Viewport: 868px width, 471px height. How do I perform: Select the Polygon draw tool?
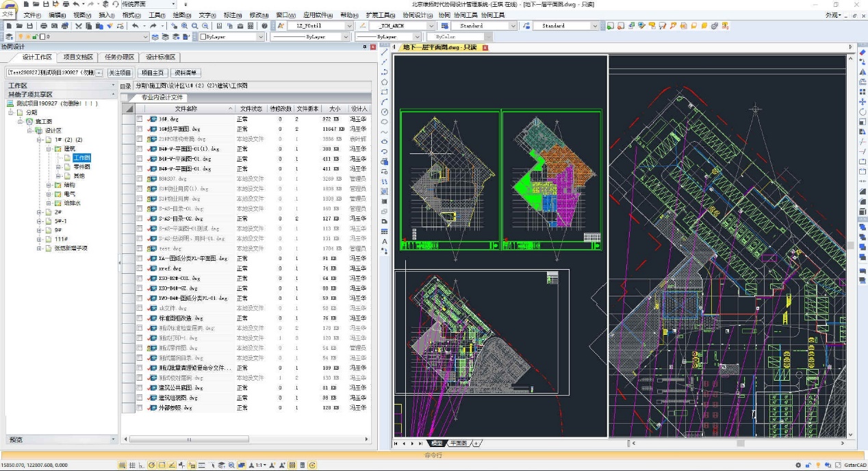385,82
